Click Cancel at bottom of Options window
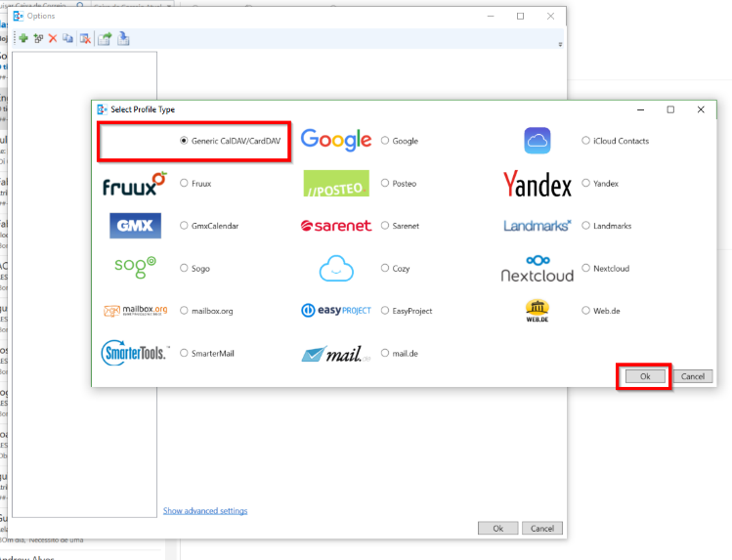The width and height of the screenshot is (732, 560). (x=542, y=529)
